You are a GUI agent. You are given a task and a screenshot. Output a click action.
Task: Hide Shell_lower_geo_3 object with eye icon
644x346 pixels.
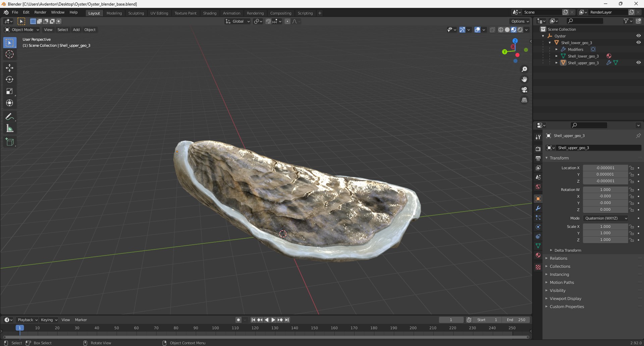(638, 43)
